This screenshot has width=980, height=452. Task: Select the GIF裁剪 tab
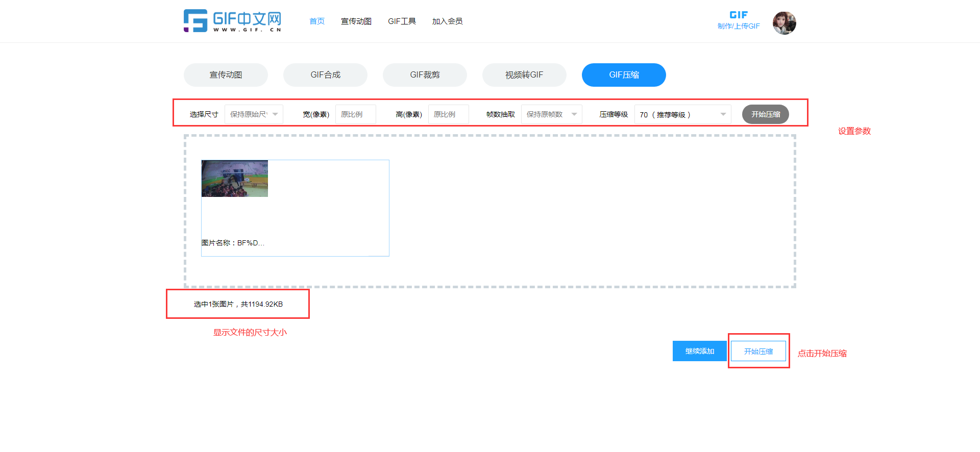pos(425,75)
